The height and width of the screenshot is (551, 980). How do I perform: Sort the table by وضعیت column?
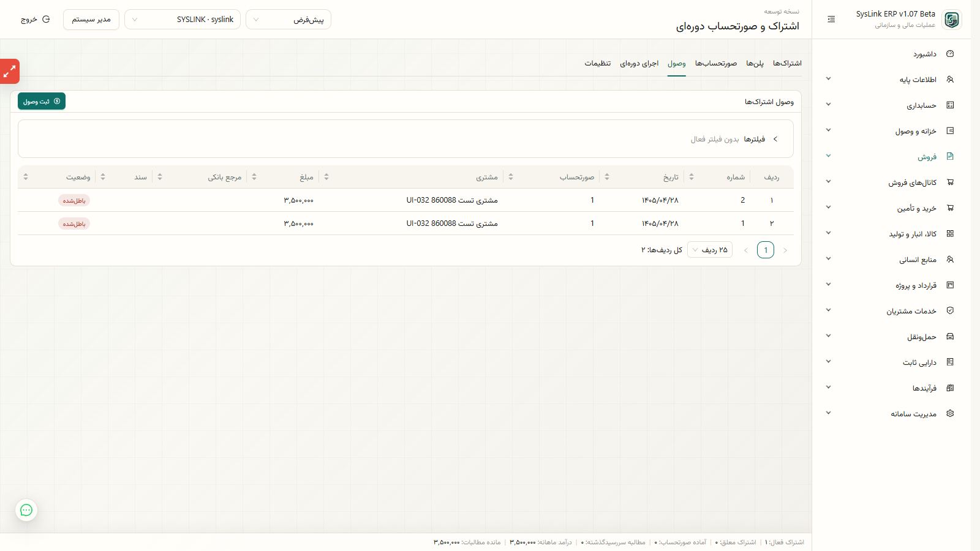[26, 177]
